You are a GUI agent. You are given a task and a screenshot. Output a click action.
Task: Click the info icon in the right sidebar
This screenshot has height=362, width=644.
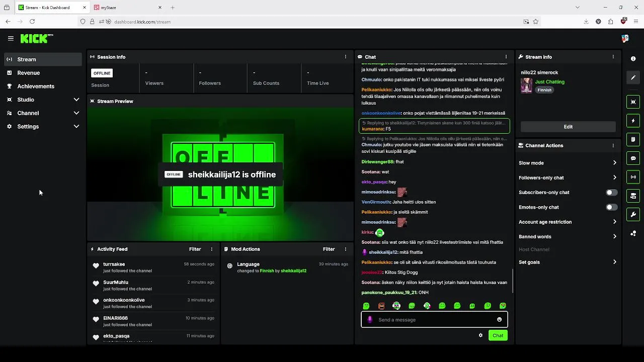click(633, 59)
